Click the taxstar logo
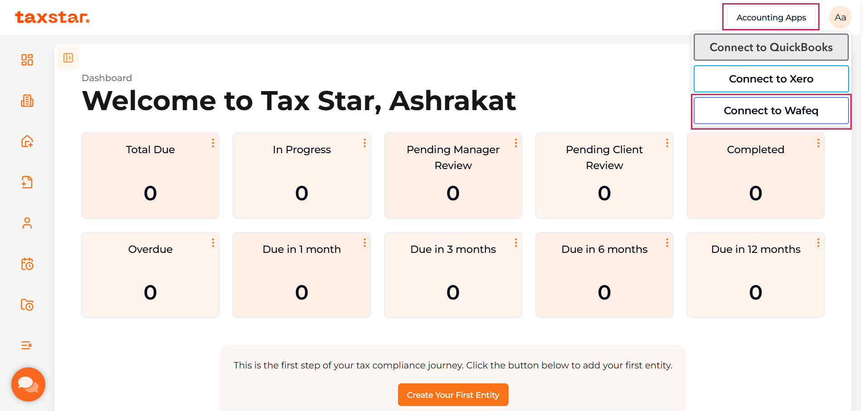 (52, 17)
